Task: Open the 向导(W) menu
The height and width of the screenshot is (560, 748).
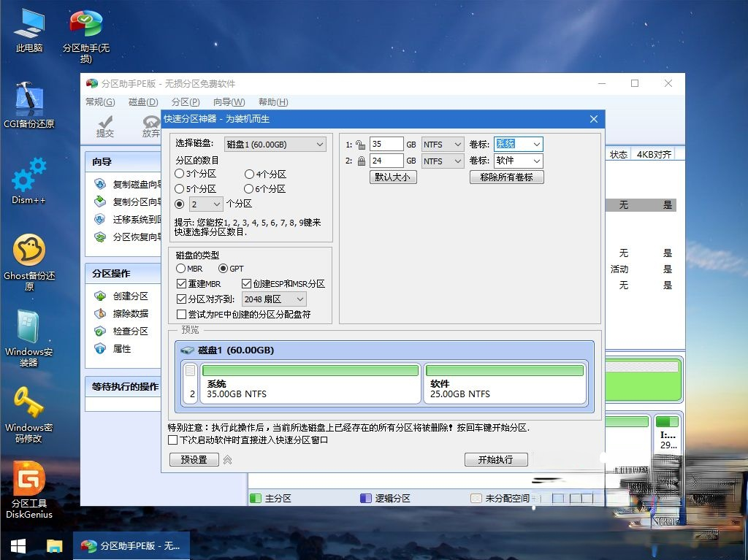Action: coord(229,101)
